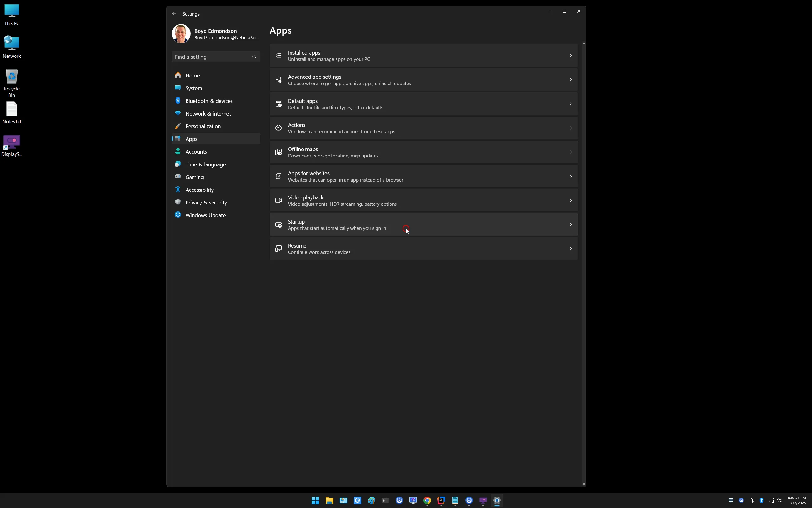Screen dimensions: 812x508
Task: Click Boyd Edmondson account profile
Action: coord(216,34)
